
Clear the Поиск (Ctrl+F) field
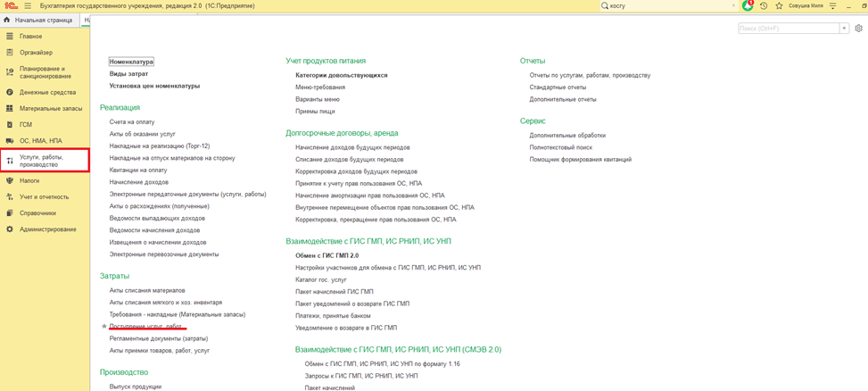[x=844, y=29]
